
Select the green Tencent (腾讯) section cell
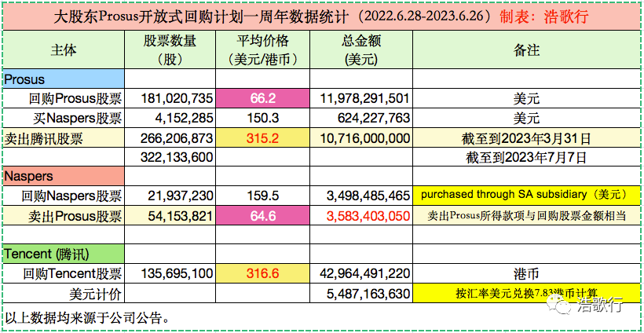tap(64, 254)
